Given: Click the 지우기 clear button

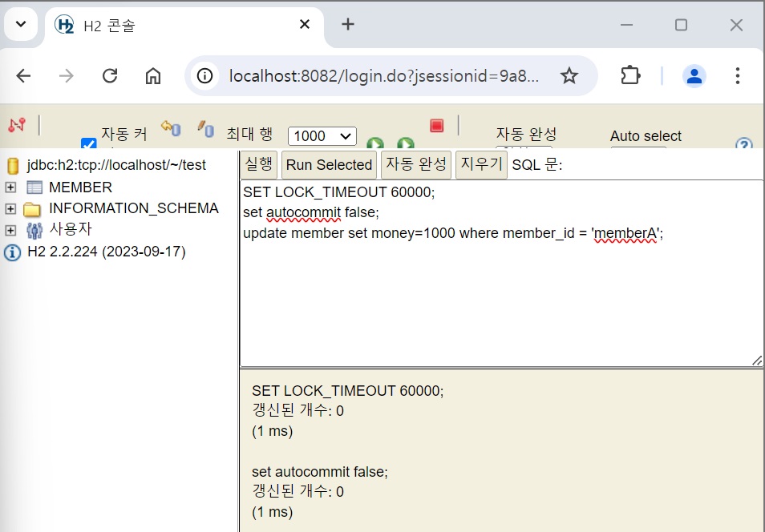Looking at the screenshot, I should [x=482, y=164].
